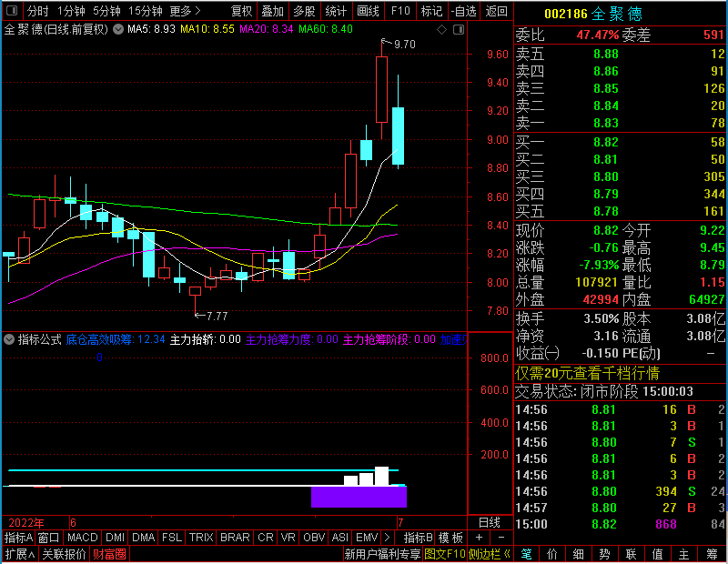Click the 9.70 high price marker
Screen dimensions: 728x564
pos(404,44)
